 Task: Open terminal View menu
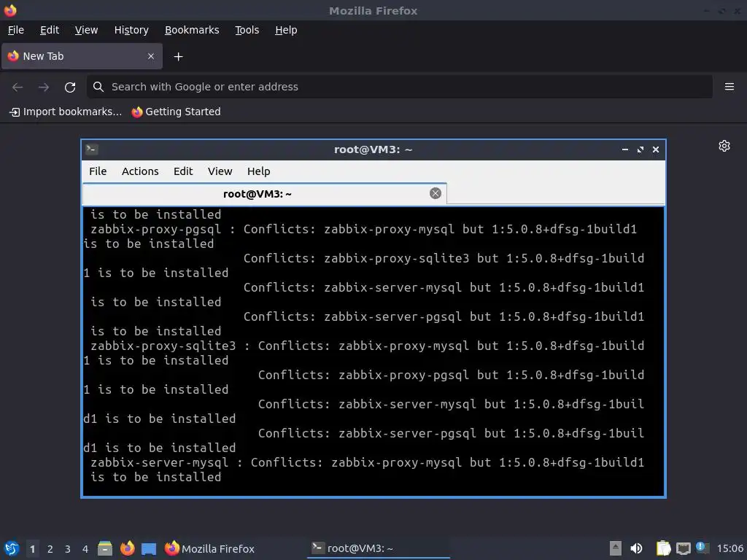click(x=220, y=171)
